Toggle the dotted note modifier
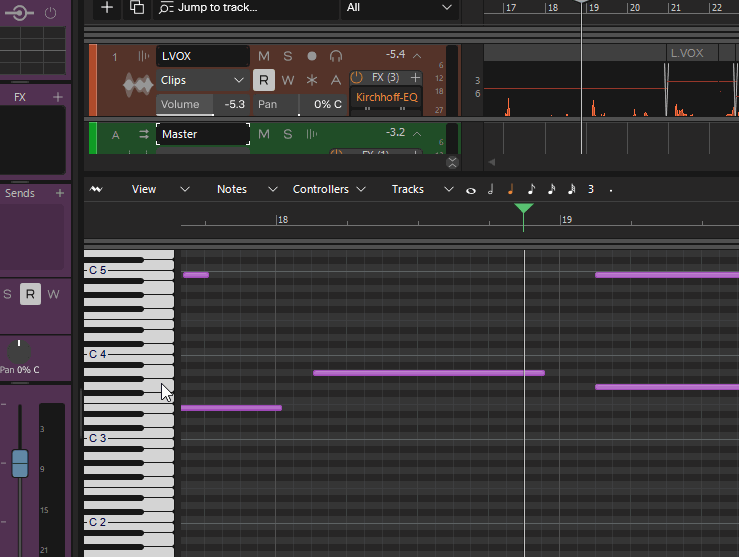Screen dimensions: 739x557 click(611, 191)
